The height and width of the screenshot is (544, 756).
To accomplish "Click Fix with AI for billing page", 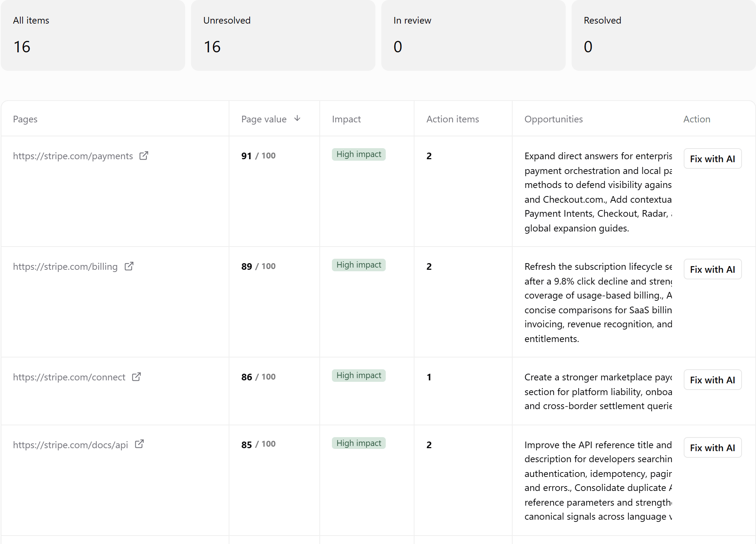I will (x=712, y=269).
